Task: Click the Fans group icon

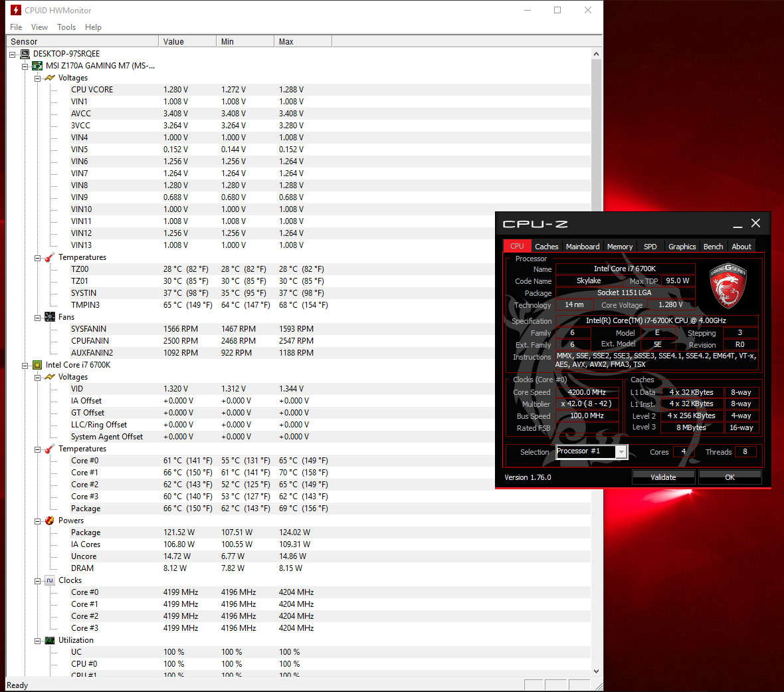Action: click(50, 316)
